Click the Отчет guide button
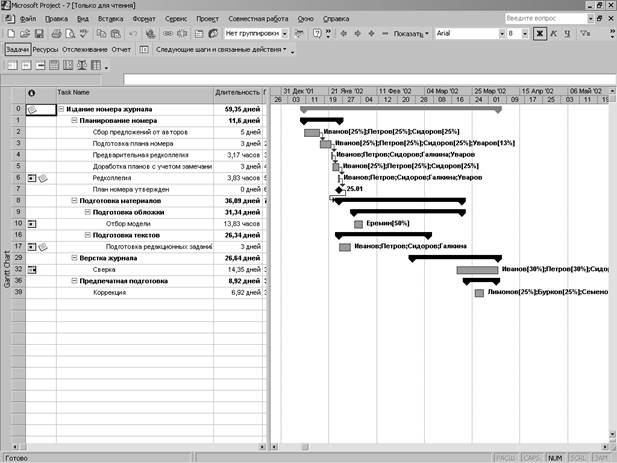This screenshot has height=463, width=617. tap(121, 50)
